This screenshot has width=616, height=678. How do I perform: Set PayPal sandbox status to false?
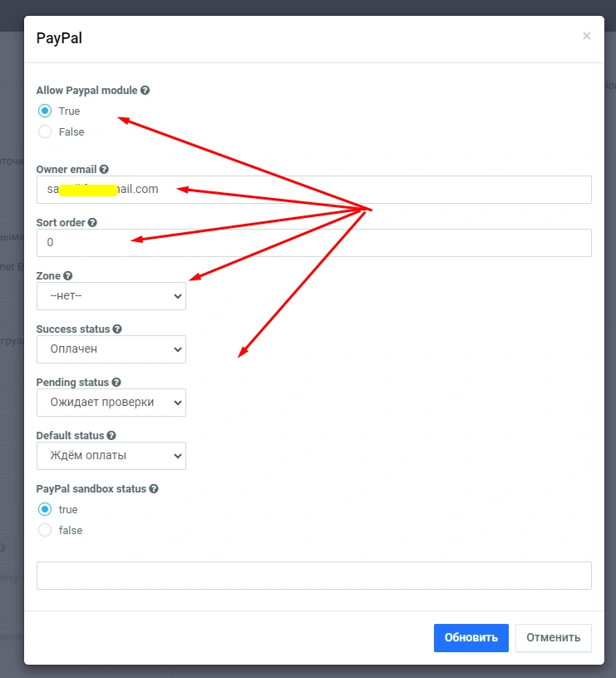coord(45,530)
